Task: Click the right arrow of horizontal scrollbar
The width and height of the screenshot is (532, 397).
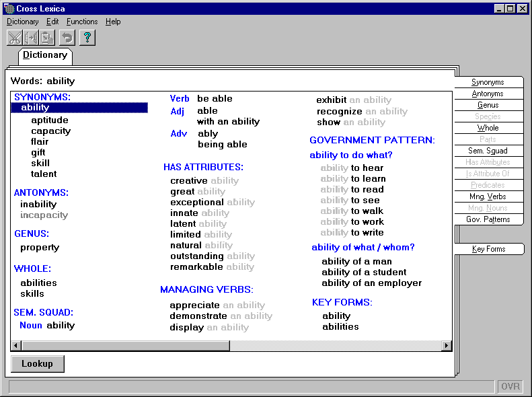Action: pos(447,346)
